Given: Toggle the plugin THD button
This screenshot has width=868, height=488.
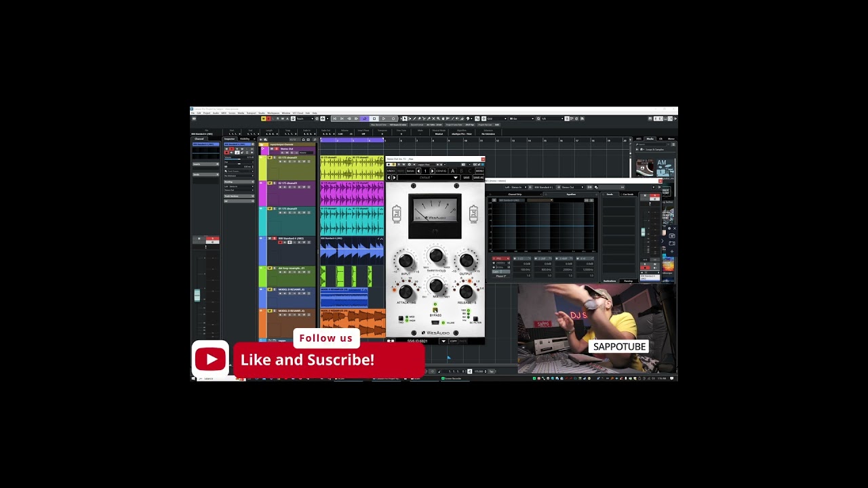Looking at the screenshot, I should tap(401, 318).
